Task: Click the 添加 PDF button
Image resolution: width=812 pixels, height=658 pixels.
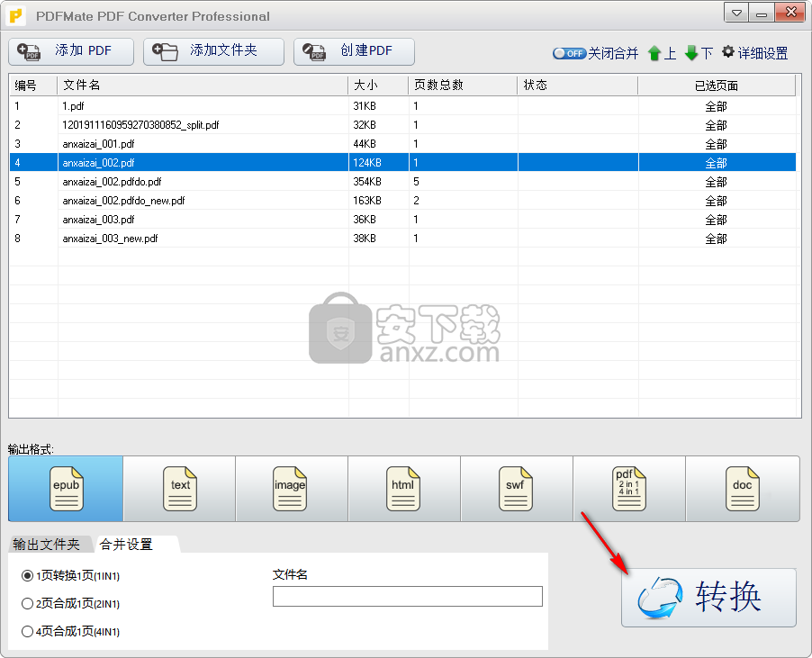Action: (71, 51)
